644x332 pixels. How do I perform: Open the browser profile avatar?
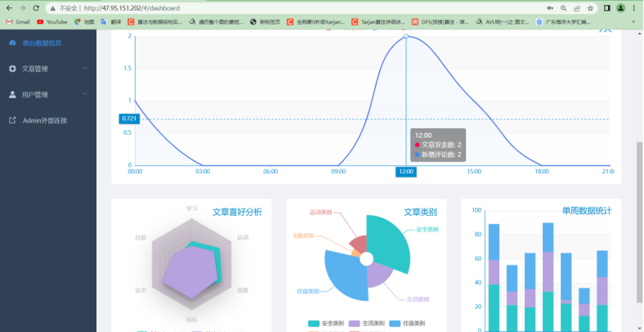tap(620, 7)
